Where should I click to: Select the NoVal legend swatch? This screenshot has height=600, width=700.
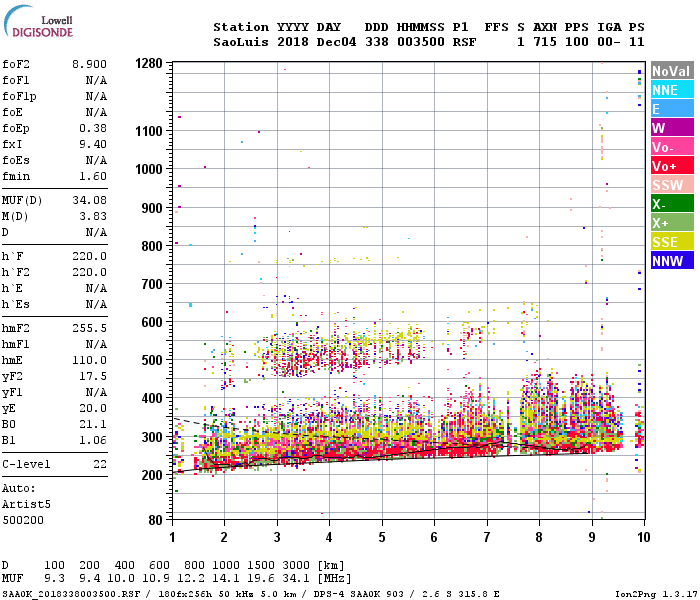672,71
